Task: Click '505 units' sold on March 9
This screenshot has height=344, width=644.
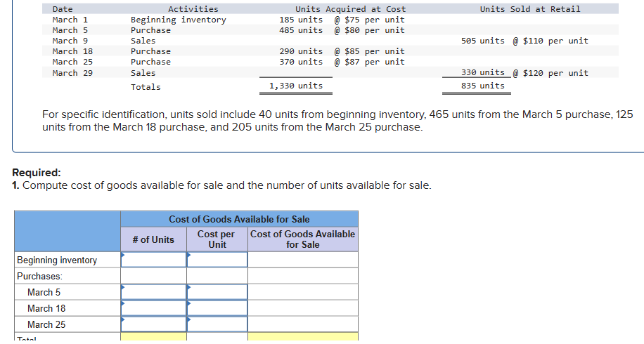Action: pos(482,41)
